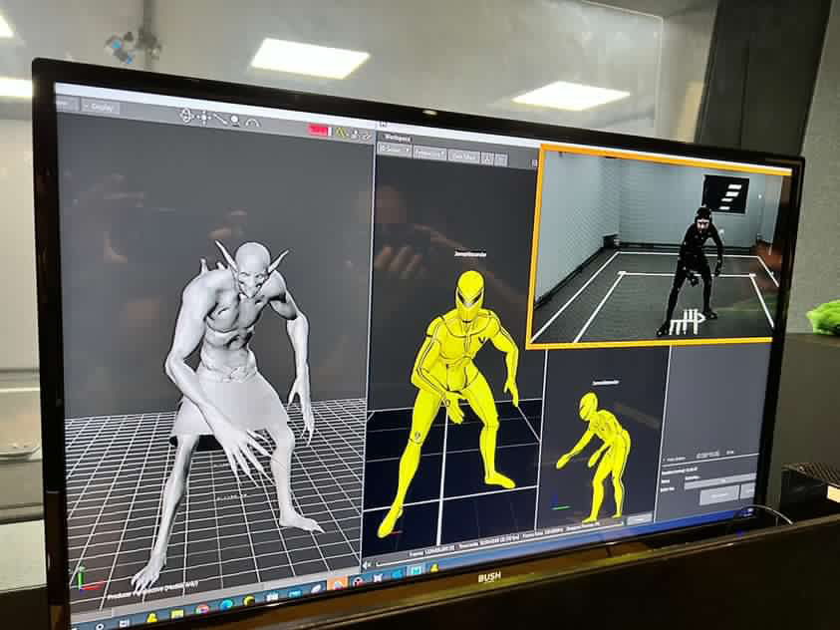Click the live camera video preview
This screenshot has height=630, width=840.
[658, 249]
